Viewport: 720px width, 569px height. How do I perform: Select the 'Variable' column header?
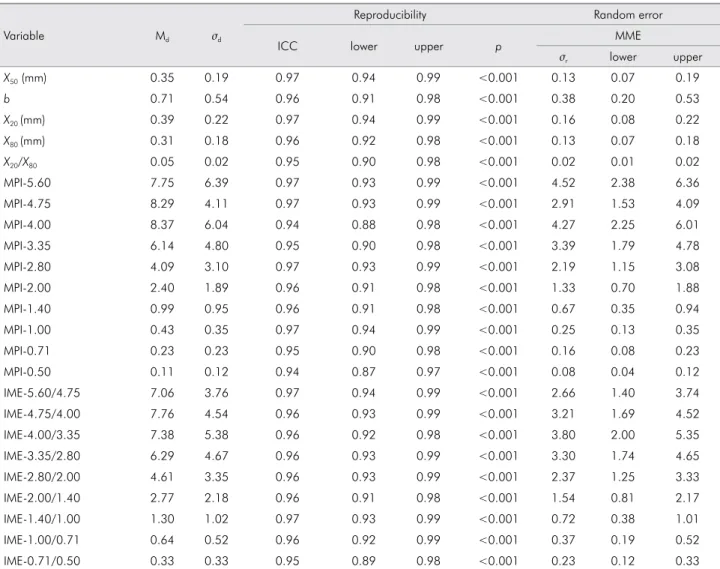(24, 36)
